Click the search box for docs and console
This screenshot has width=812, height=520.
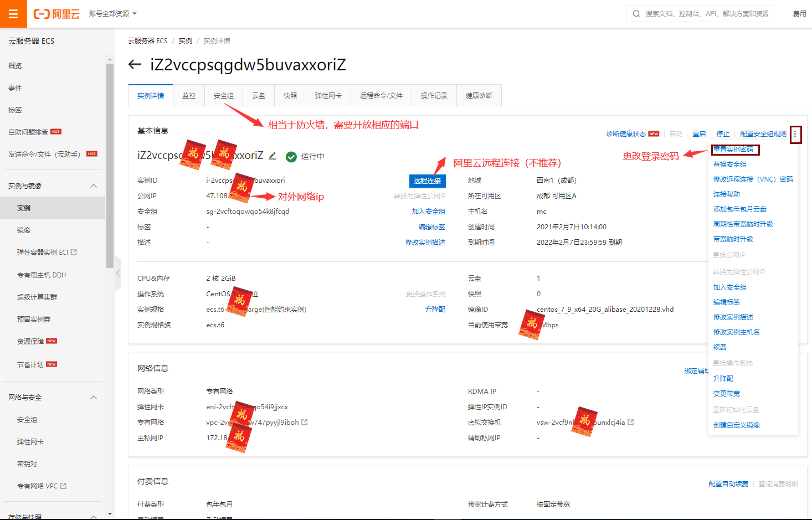(700, 14)
